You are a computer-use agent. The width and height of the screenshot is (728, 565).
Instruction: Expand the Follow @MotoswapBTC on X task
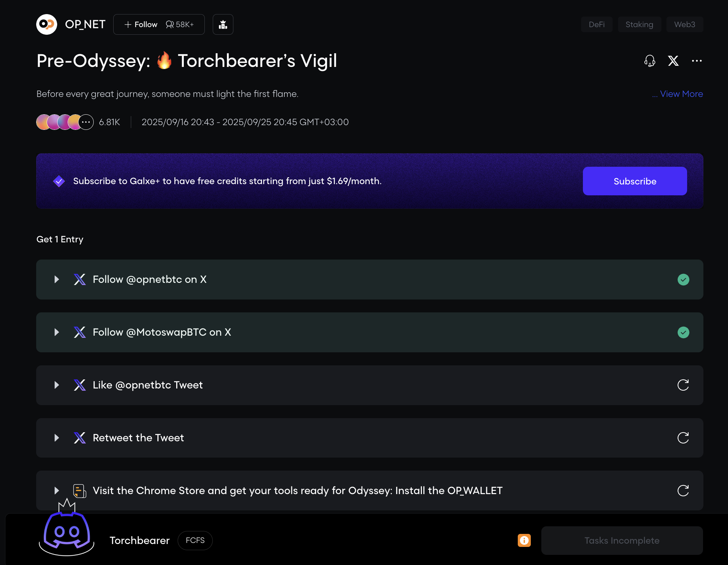[x=57, y=332]
